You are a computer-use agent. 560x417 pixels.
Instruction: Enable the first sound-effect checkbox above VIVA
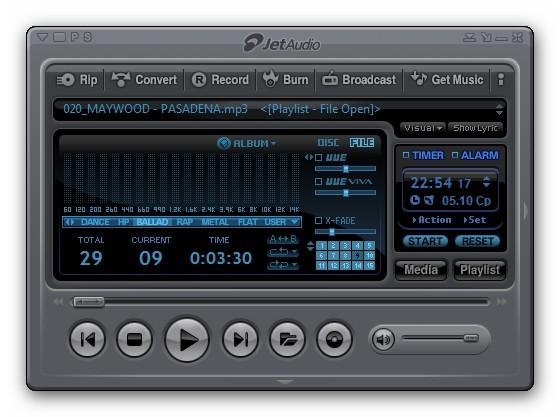coord(319,157)
